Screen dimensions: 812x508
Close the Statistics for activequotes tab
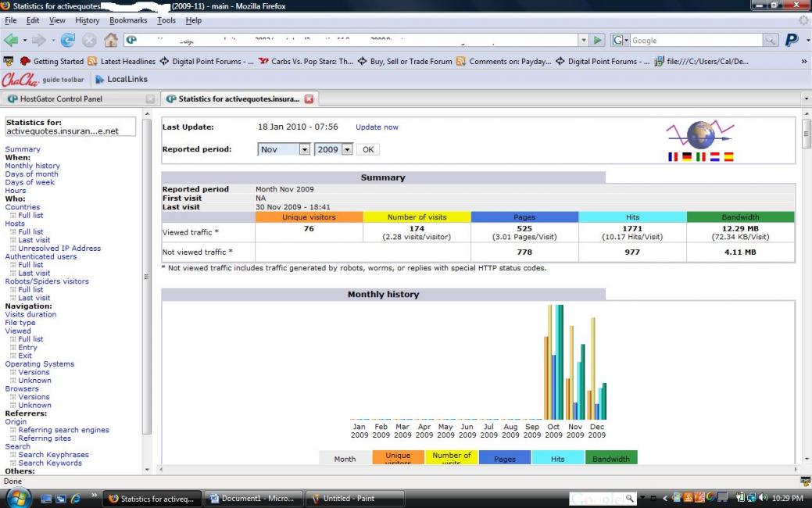point(309,99)
